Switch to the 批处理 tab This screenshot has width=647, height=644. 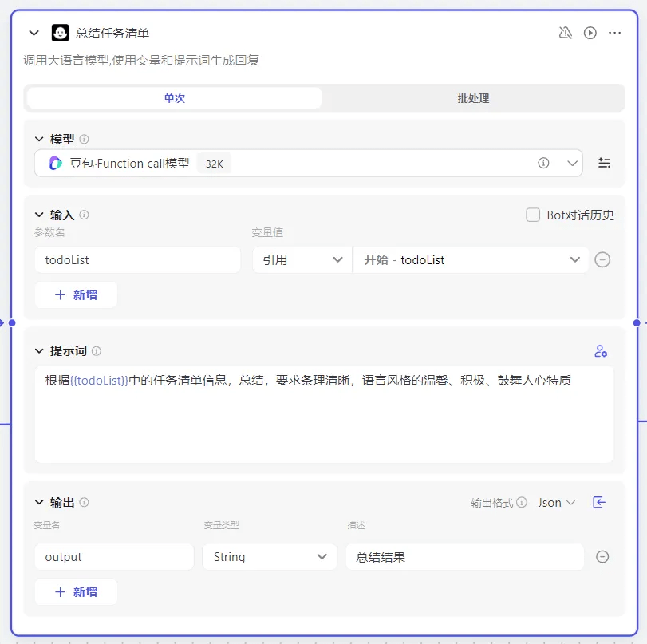[x=473, y=98]
